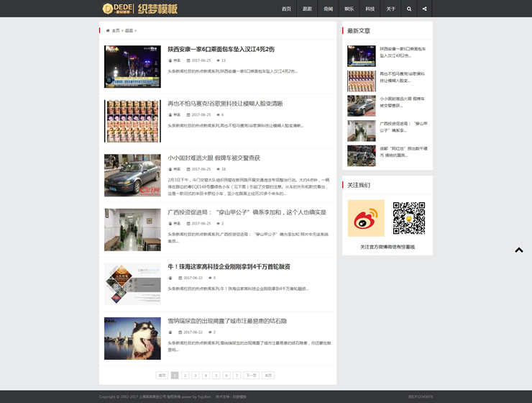Click the home icon in breadcrumb
The image size is (532, 403).
(108, 31)
